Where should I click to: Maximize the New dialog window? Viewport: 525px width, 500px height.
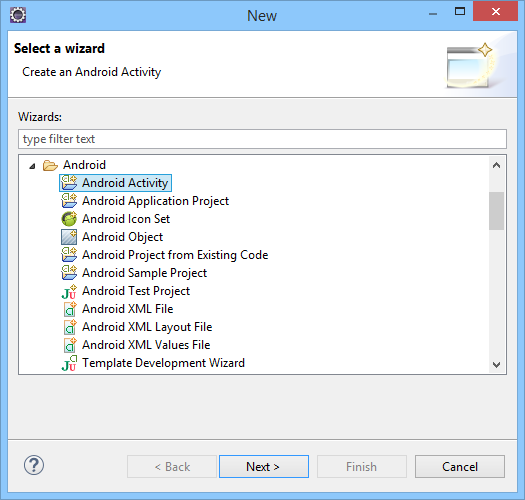(x=460, y=12)
